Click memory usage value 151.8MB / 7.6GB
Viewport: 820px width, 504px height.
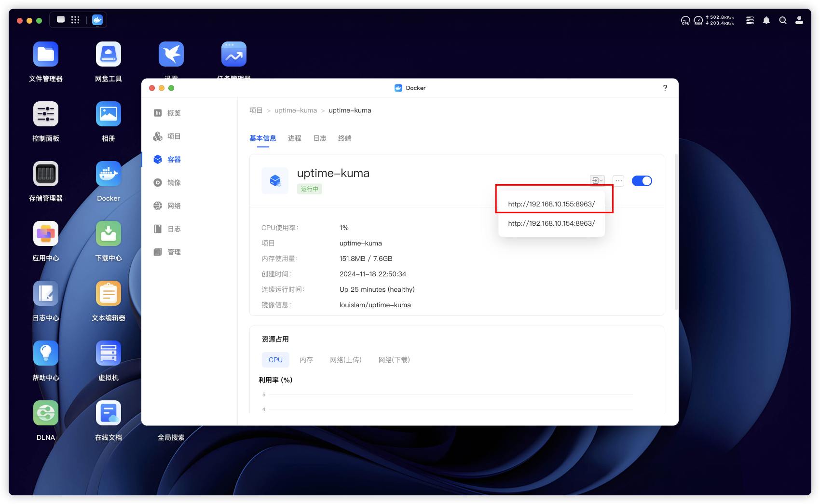pyautogui.click(x=366, y=259)
